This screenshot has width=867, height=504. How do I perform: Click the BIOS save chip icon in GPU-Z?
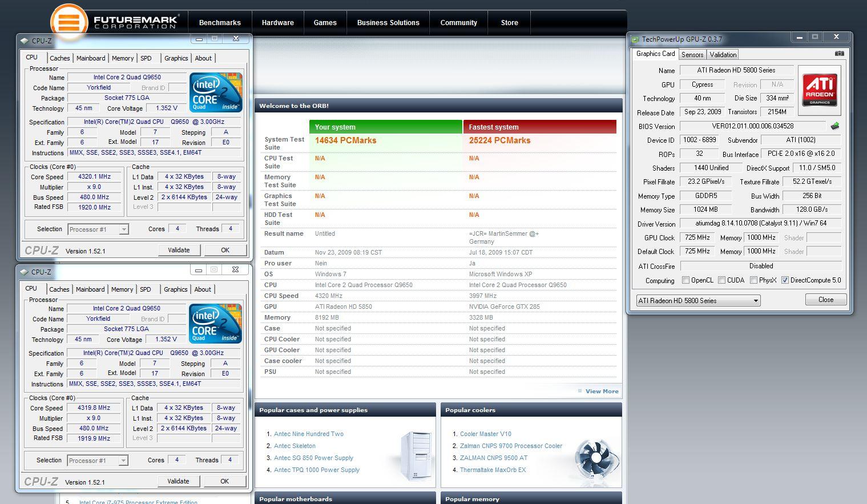(x=835, y=126)
